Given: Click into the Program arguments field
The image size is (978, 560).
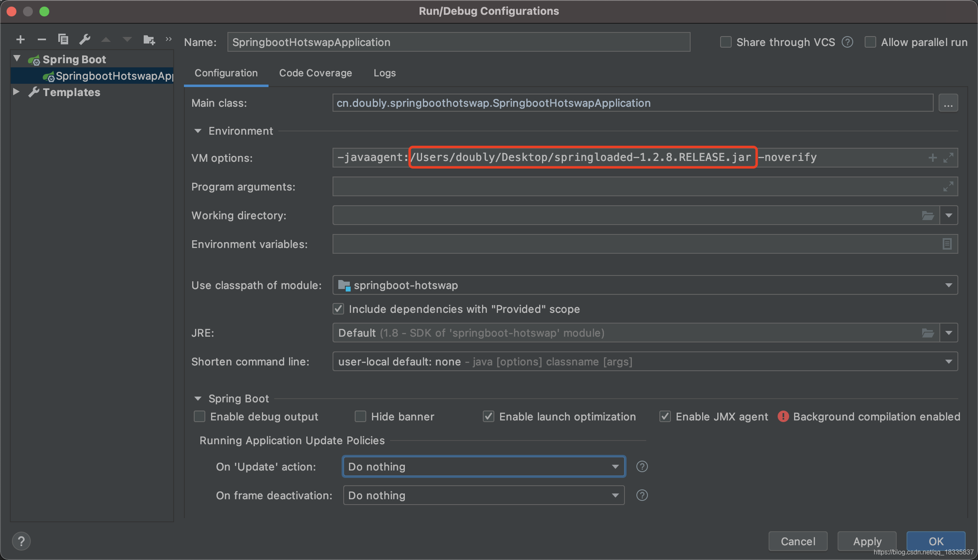Looking at the screenshot, I should click(636, 187).
